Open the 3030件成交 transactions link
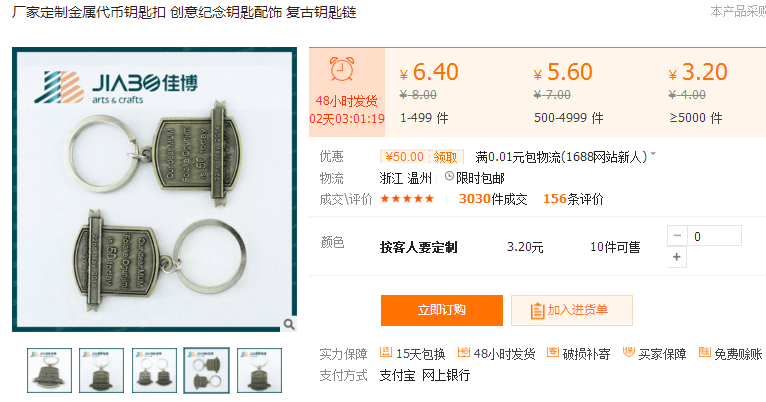766x402 pixels. click(x=492, y=199)
